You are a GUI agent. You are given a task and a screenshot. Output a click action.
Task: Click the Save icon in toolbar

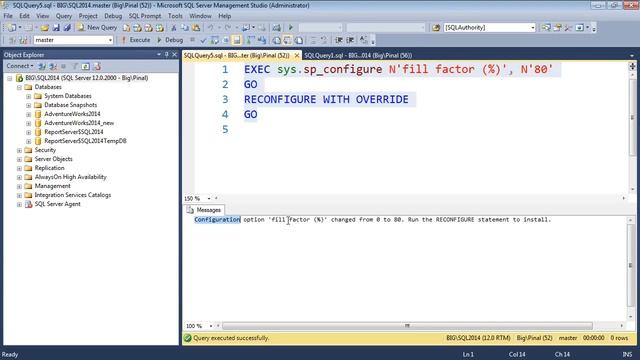pos(56,27)
